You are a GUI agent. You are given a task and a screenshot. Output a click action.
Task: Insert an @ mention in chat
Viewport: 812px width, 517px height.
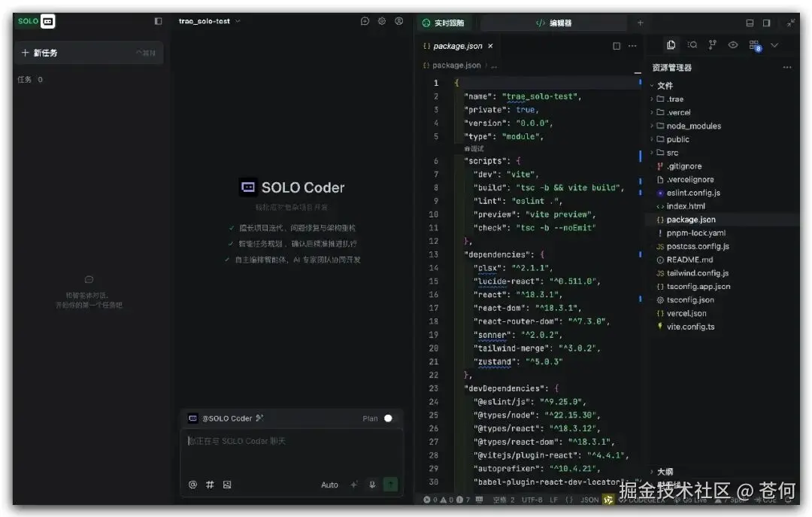192,485
